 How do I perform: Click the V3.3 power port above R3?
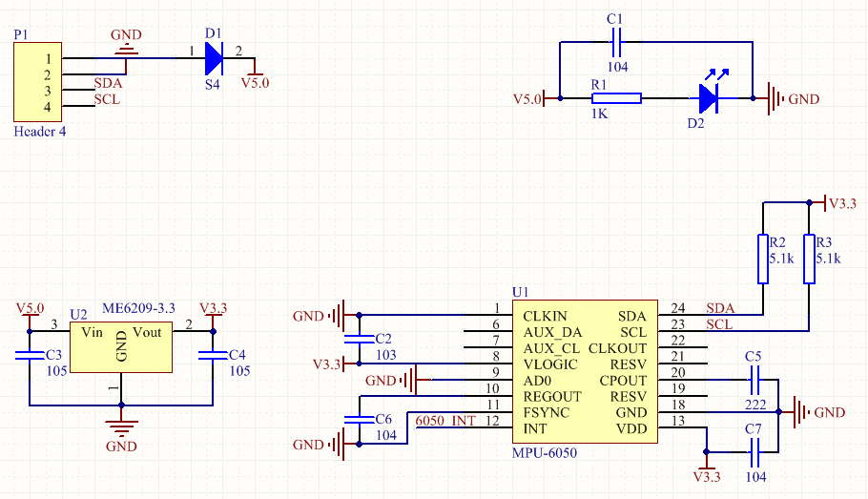point(839,203)
